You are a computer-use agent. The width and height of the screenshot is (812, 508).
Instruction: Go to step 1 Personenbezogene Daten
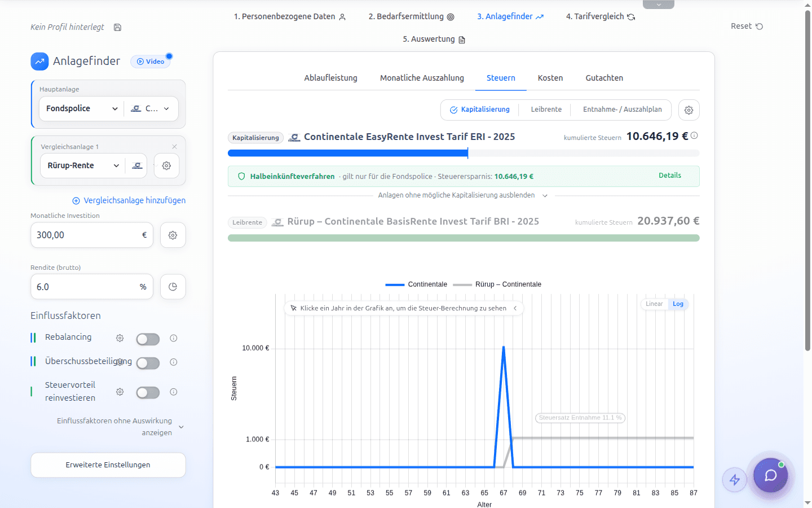[x=290, y=17]
